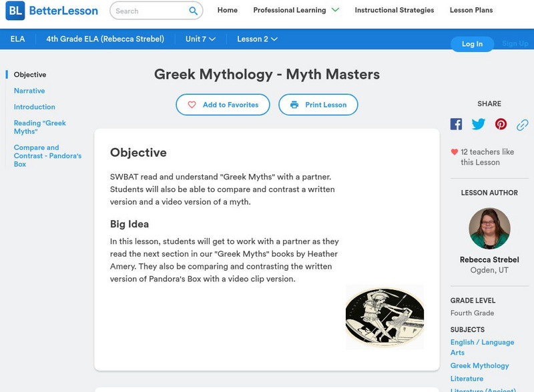Type in the Search field
Viewport: 534px width, 392px height.
pos(148,11)
